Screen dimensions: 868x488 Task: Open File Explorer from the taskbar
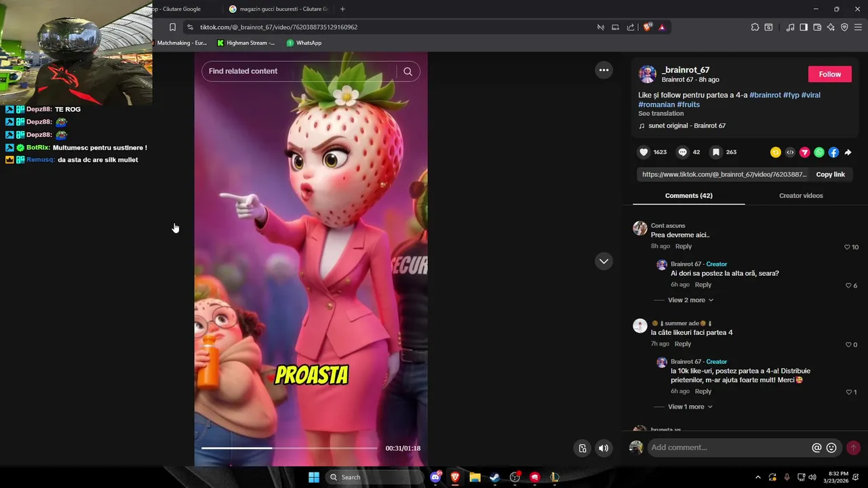pyautogui.click(x=475, y=477)
